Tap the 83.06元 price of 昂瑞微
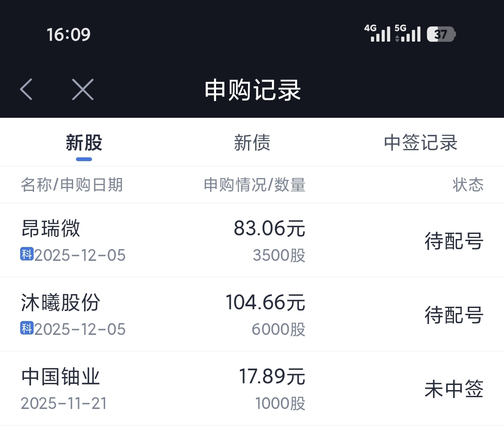The height and width of the screenshot is (438, 504). pos(269,228)
